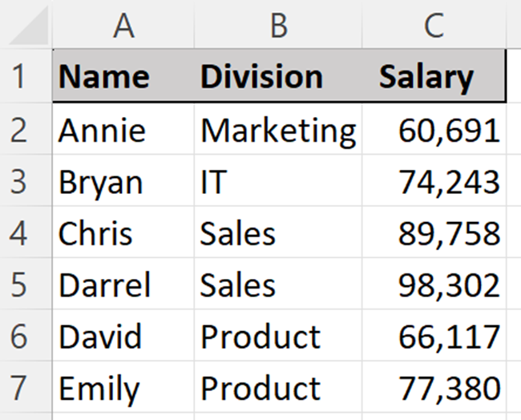Viewport: 521px width, 420px height.
Task: Click the cell containing Chris
Action: point(123,232)
